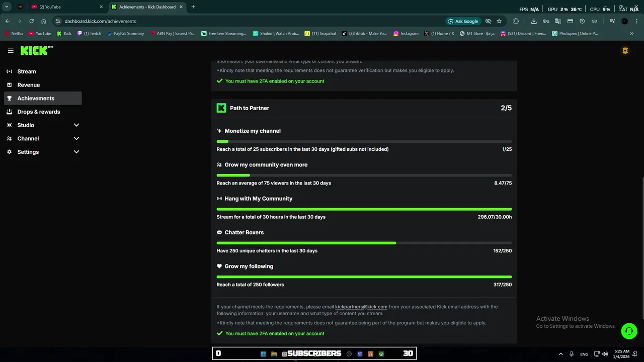Viewport: 644px width, 362px height.
Task: Open the history clock icon in toolbar
Action: click(582, 21)
